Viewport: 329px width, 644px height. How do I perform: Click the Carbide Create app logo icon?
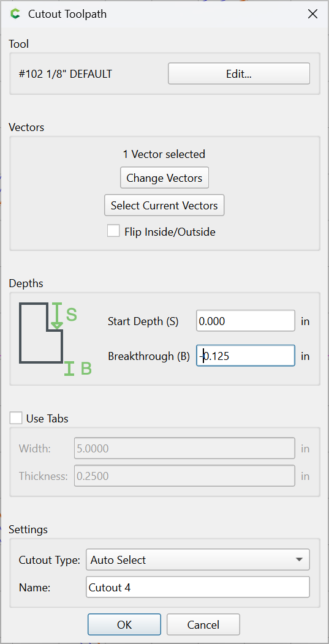(x=15, y=14)
